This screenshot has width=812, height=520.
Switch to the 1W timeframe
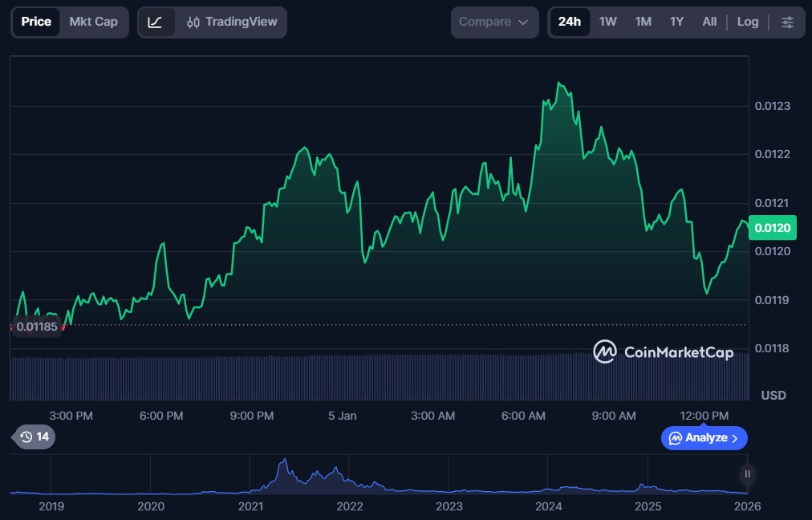[607, 22]
